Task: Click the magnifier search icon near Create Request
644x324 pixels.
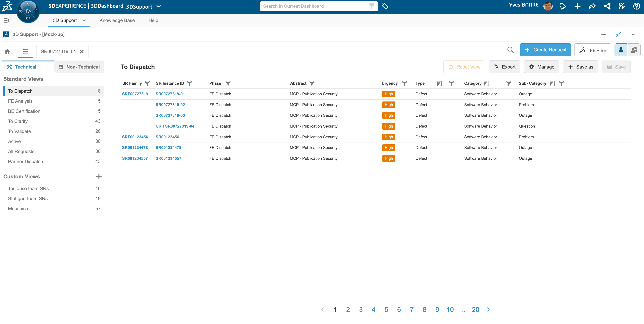Action: point(510,50)
